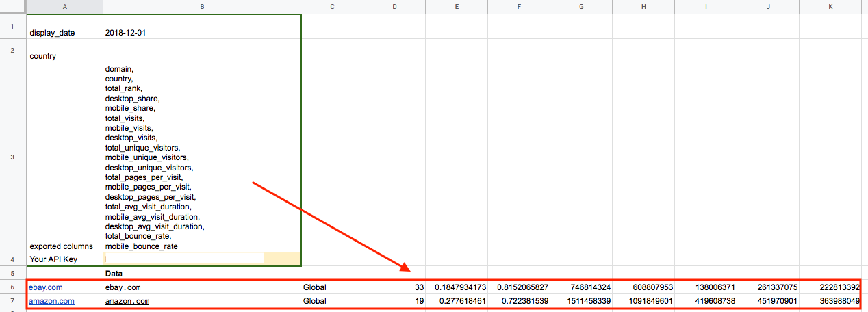
Task: Select column E header
Action: [457, 7]
